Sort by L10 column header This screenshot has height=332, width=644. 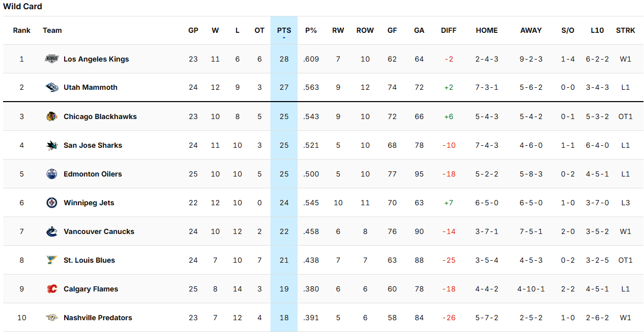pyautogui.click(x=597, y=30)
